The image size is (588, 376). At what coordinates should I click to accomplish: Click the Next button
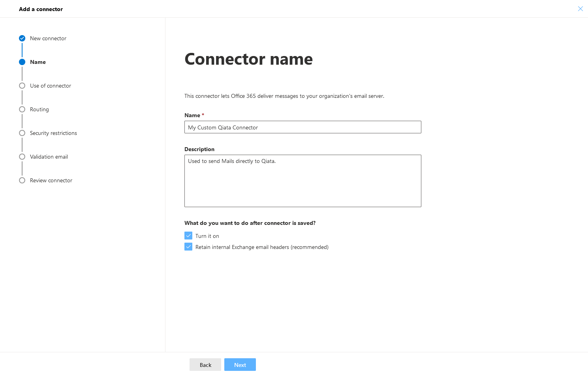tap(240, 365)
